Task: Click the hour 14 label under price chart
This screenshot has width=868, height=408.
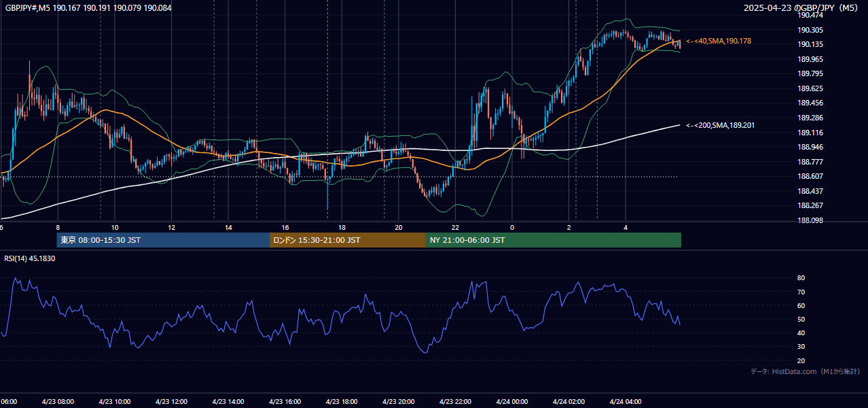Action: 228,228
